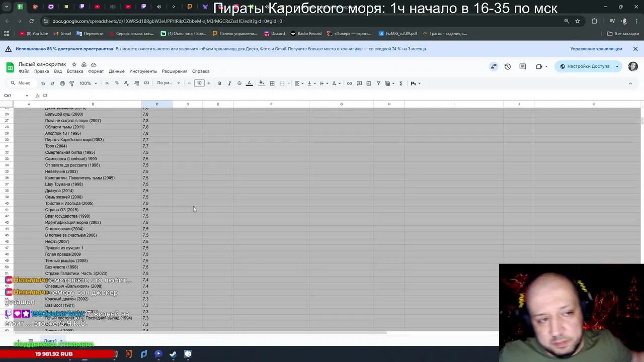644x362 pixels.
Task: Open vertical align dropdown
Action: (x=311, y=83)
